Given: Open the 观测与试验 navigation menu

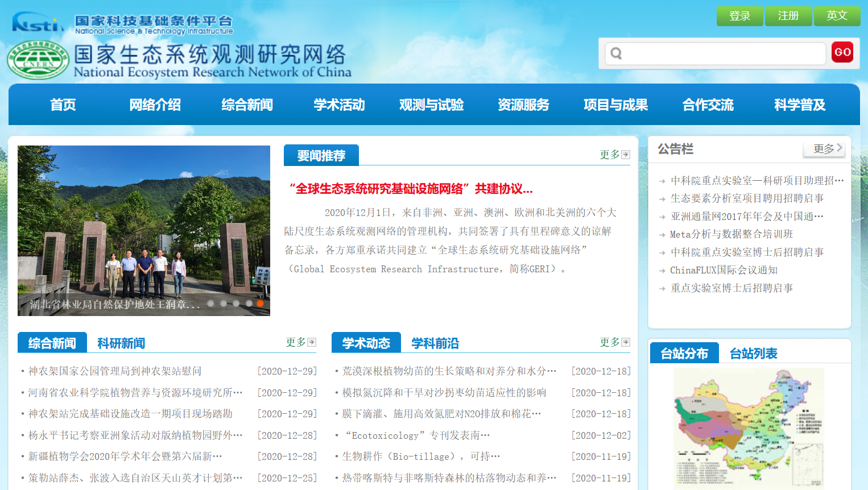Looking at the screenshot, I should click(x=431, y=105).
